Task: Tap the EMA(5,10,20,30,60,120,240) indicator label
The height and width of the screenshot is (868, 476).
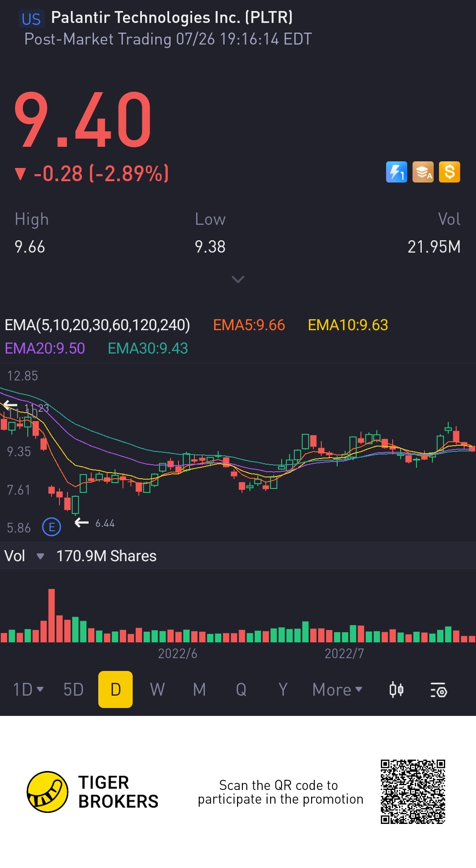Action: [97, 325]
